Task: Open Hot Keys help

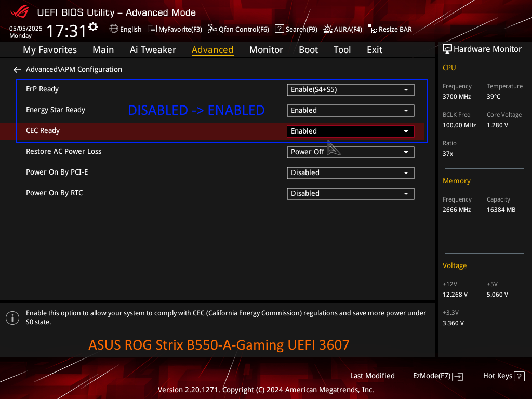Action: coord(503,376)
